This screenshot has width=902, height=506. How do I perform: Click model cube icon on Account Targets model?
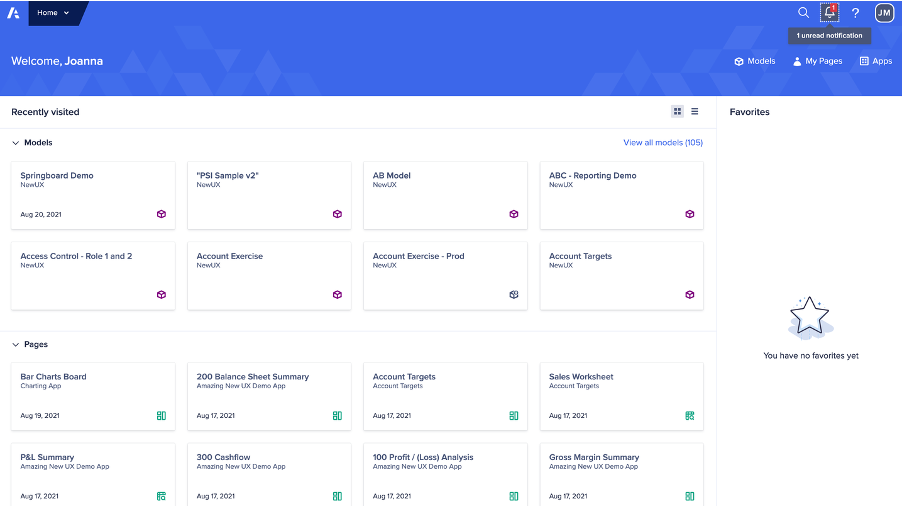[690, 294]
